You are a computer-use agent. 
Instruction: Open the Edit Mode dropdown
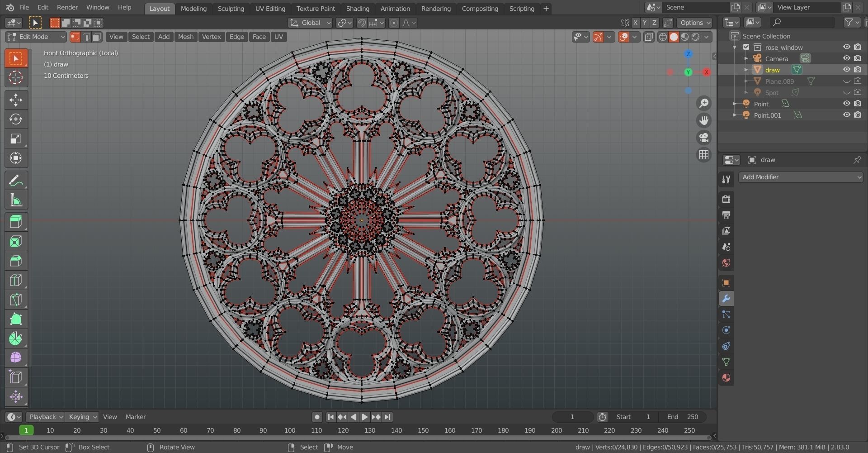pyautogui.click(x=36, y=37)
